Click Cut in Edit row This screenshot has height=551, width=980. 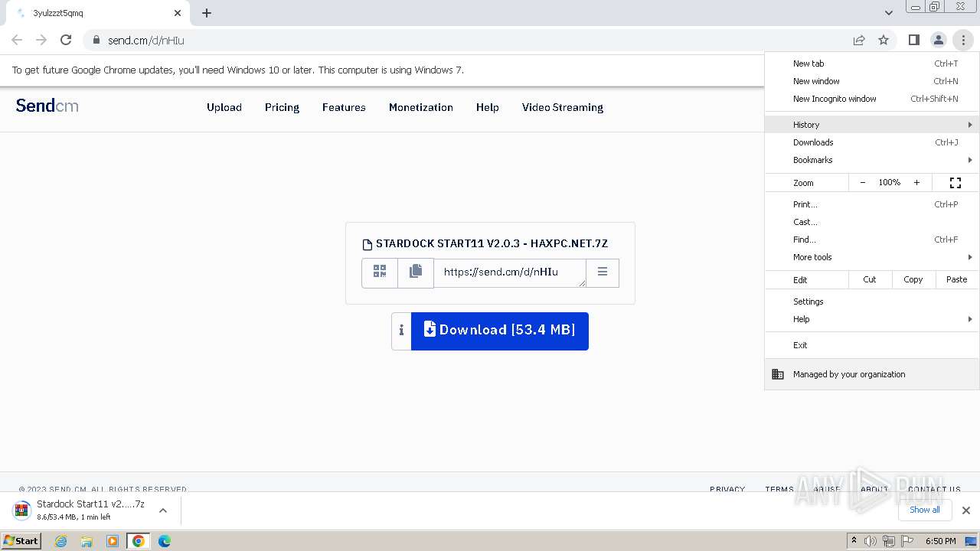tap(870, 279)
